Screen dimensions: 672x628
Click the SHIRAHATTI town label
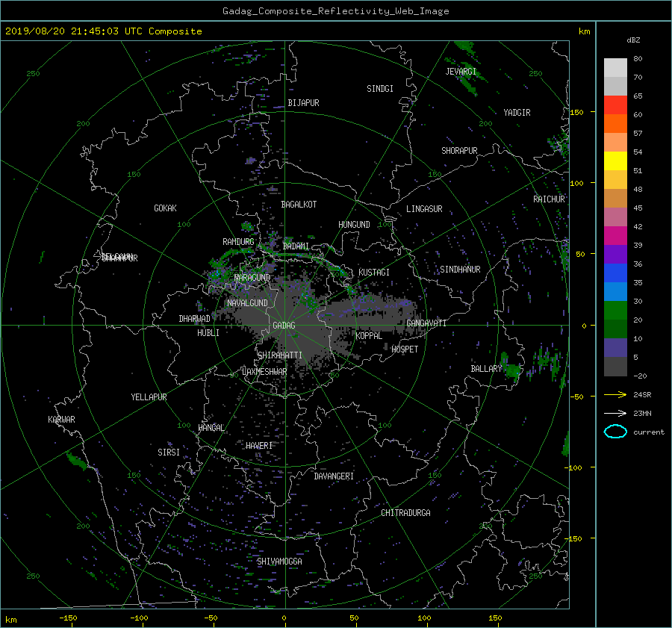280,355
